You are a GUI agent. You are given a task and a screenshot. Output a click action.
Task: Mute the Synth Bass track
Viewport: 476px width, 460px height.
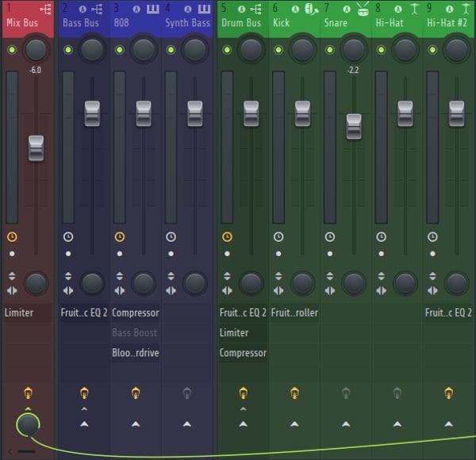click(171, 50)
